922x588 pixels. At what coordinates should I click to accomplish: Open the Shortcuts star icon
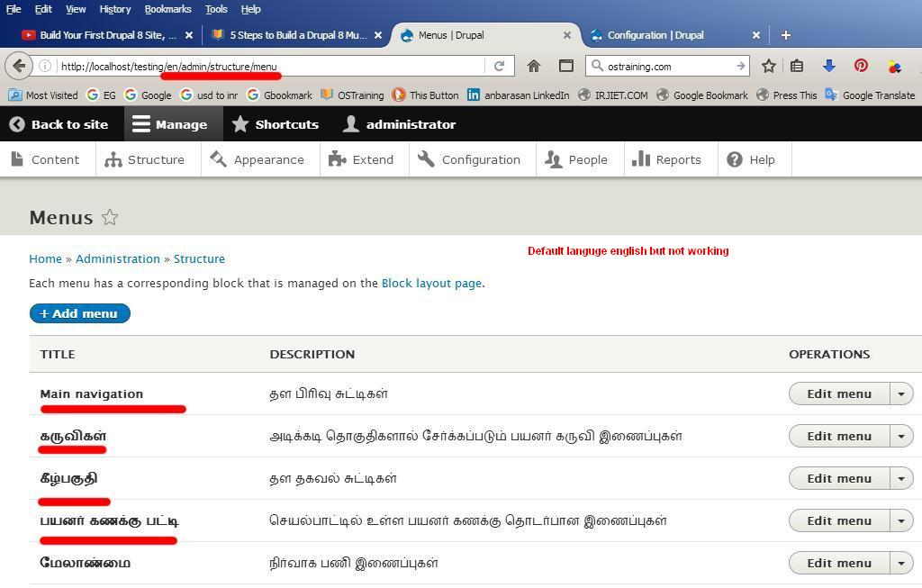[239, 124]
